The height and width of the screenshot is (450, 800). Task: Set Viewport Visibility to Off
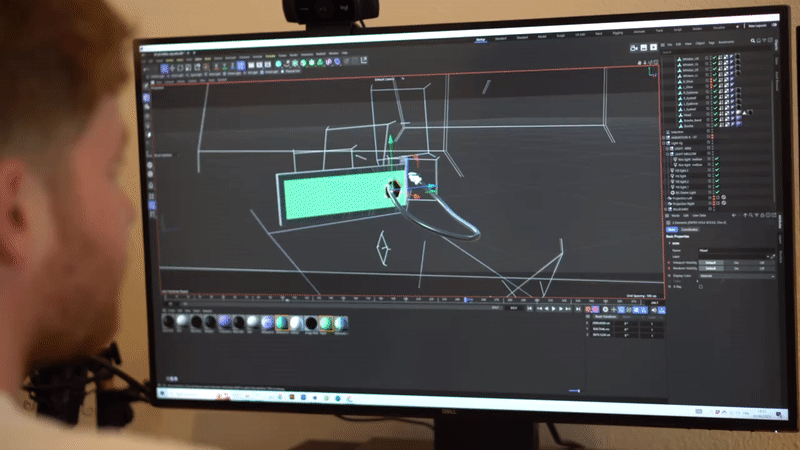762,263
